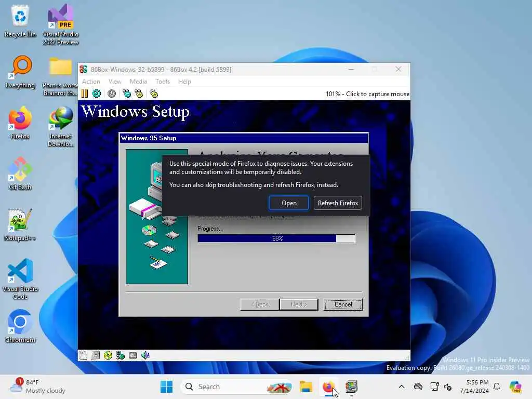
Task: Click the 86Box icon on the taskbar
Action: [x=351, y=387]
